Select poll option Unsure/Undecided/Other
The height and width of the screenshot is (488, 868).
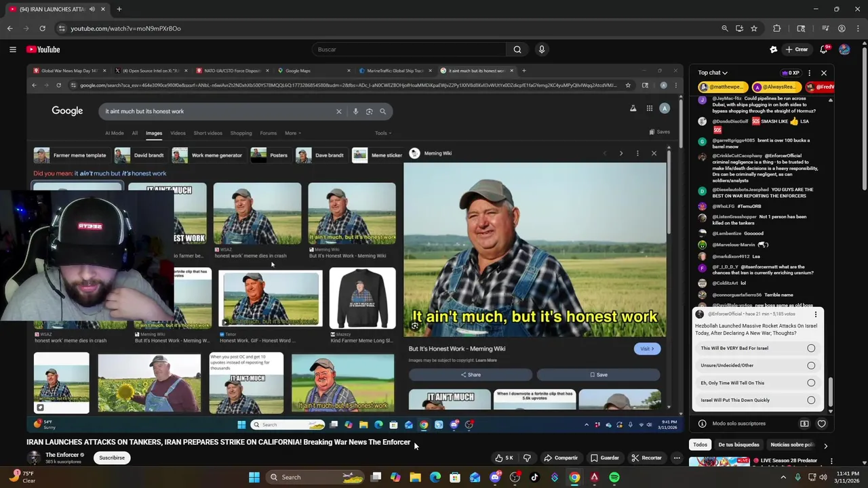[757, 365]
